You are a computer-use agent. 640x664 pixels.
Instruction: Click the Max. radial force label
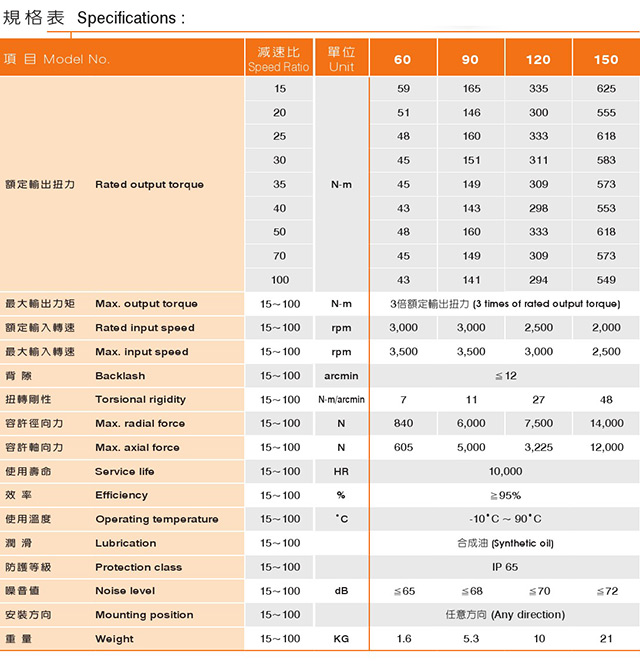140,423
